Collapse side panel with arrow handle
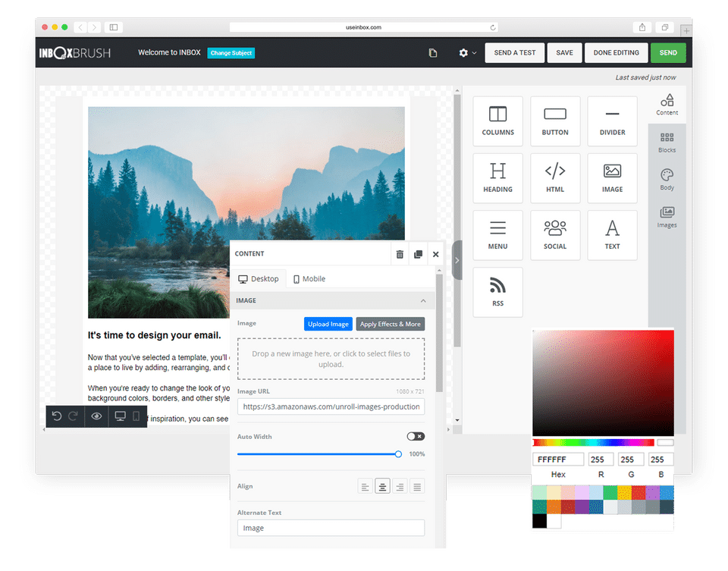728x571 pixels. (457, 260)
